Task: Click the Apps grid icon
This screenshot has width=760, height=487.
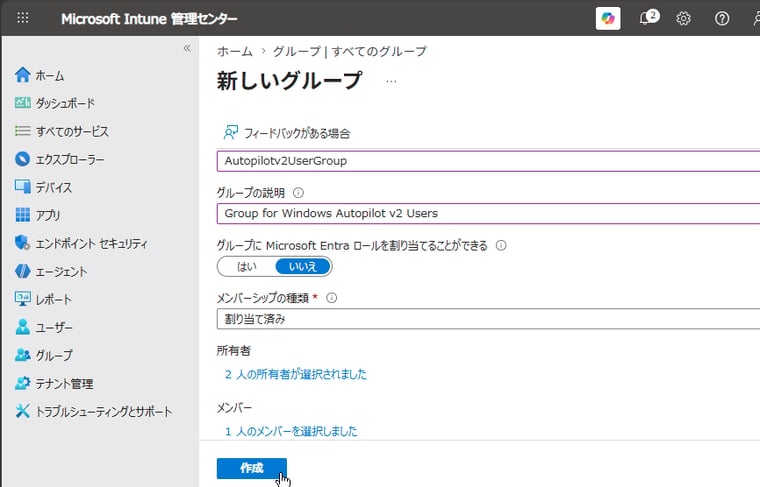Action: pyautogui.click(x=22, y=215)
